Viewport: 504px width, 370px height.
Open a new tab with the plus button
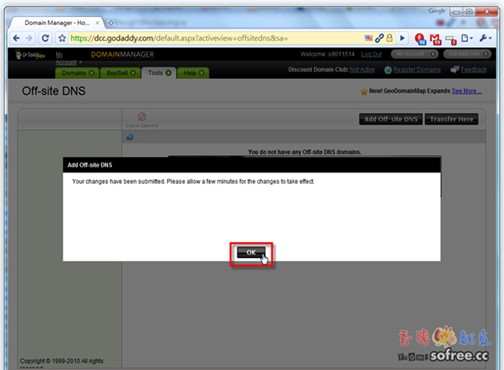click(x=111, y=23)
